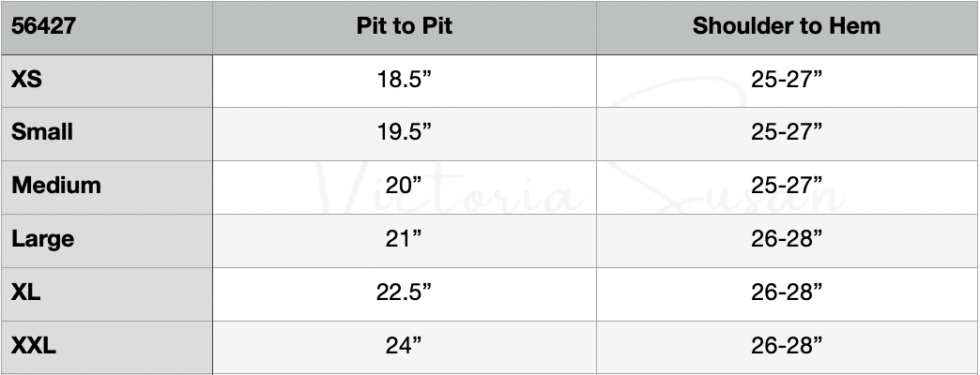Click Medium's Shoulder to Hem 25-27” cell
The image size is (980, 375).
[x=787, y=186]
